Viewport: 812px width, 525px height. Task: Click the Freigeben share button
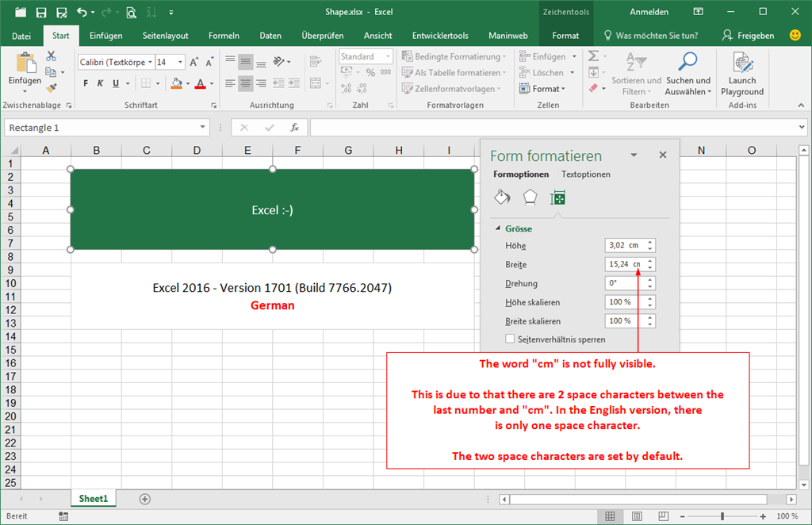[x=749, y=36]
